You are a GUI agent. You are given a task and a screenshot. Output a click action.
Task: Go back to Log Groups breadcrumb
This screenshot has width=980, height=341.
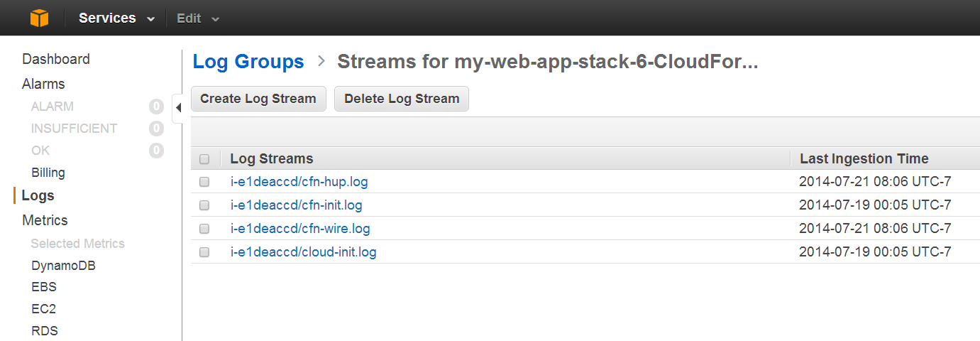click(x=248, y=62)
